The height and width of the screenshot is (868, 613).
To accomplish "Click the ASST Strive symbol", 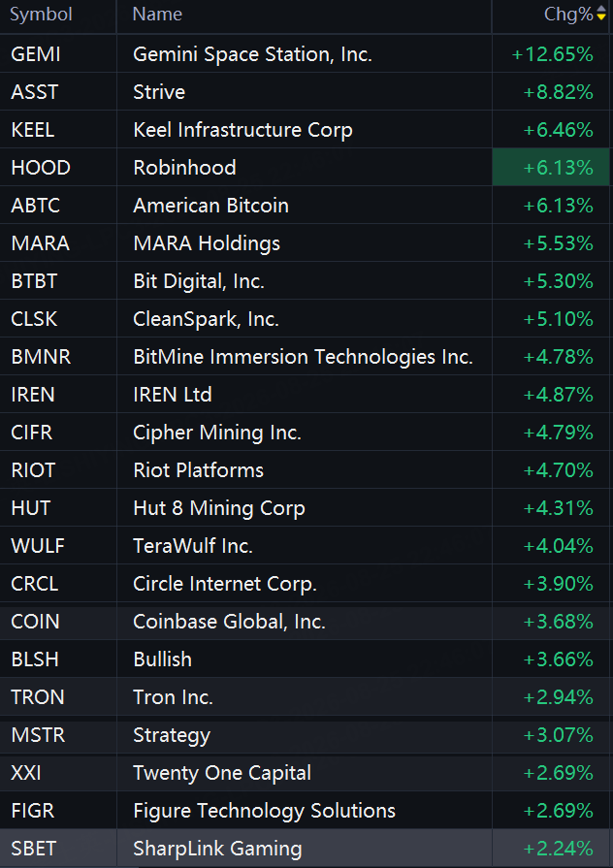I will [34, 92].
